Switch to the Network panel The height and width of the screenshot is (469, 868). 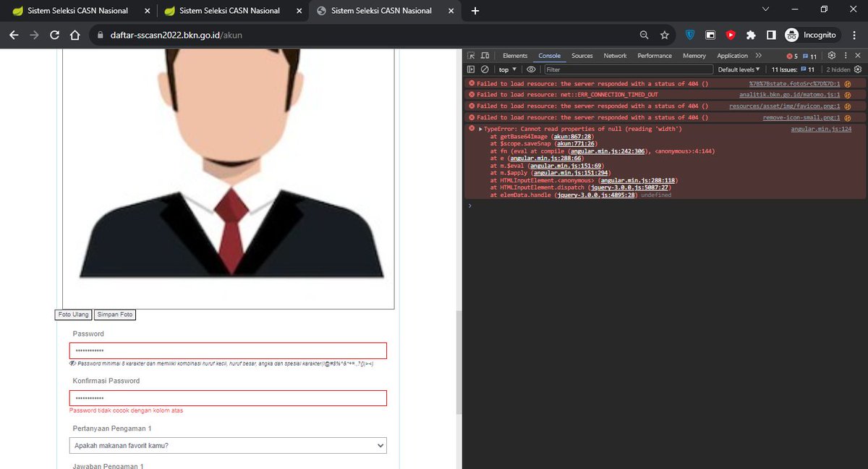[615, 56]
